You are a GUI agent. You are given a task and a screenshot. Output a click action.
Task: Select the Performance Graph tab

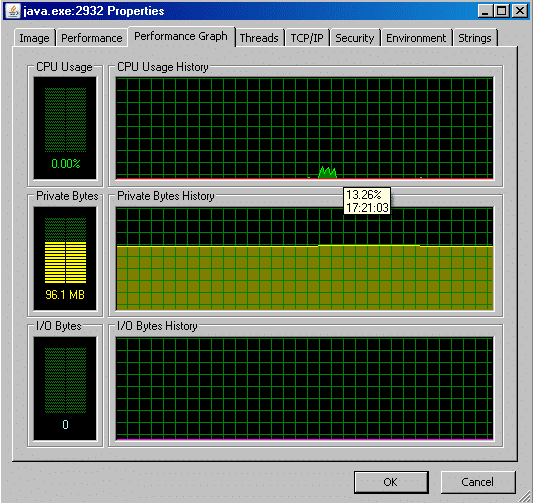(181, 36)
